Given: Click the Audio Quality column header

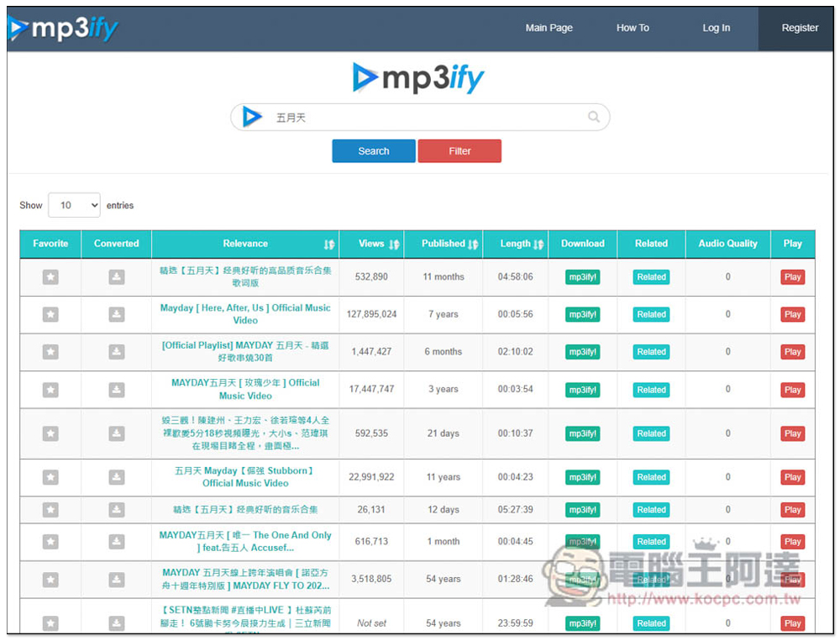Looking at the screenshot, I should (x=727, y=244).
